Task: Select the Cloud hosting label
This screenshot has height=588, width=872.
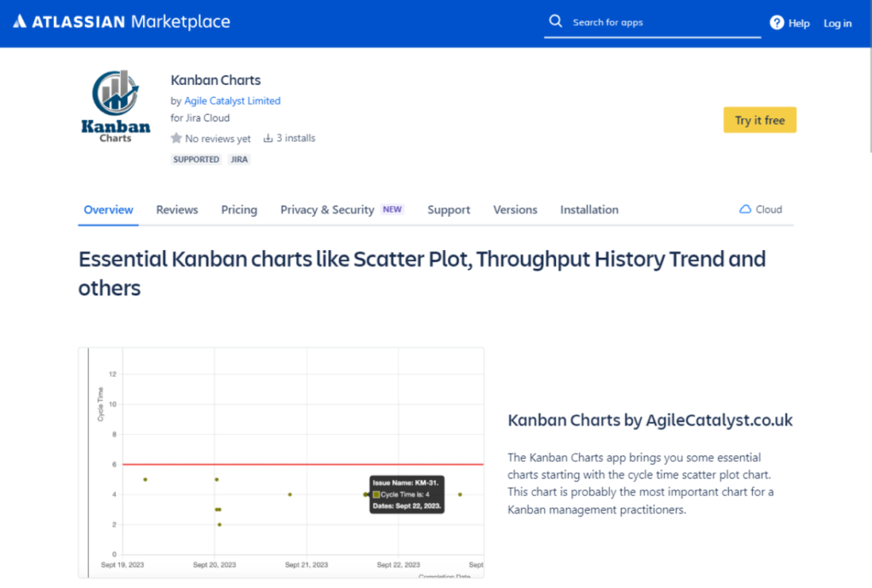Action: click(769, 209)
